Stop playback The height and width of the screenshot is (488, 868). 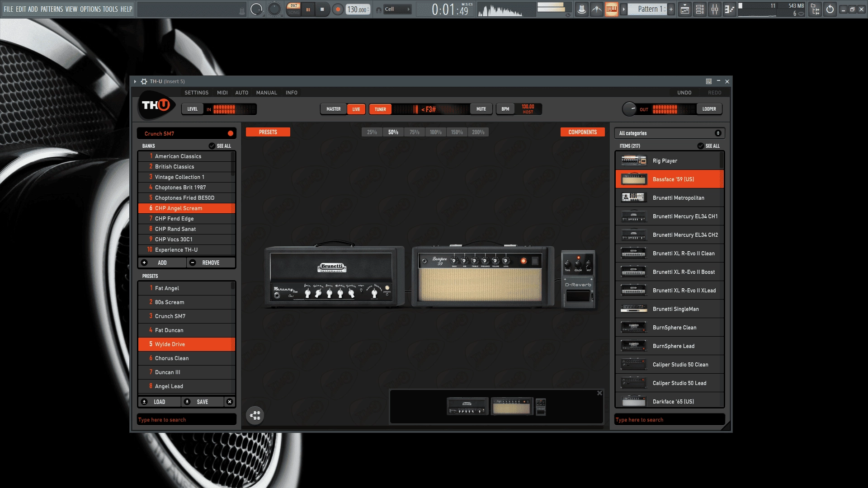point(322,9)
